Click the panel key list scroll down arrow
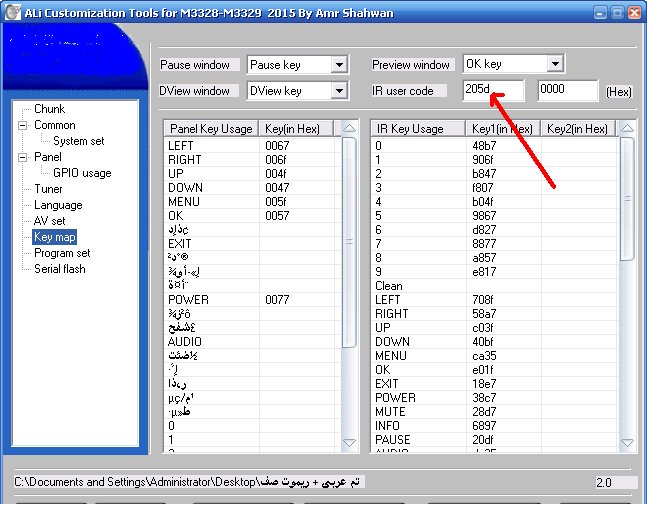This screenshot has height=505, width=647. click(x=349, y=443)
